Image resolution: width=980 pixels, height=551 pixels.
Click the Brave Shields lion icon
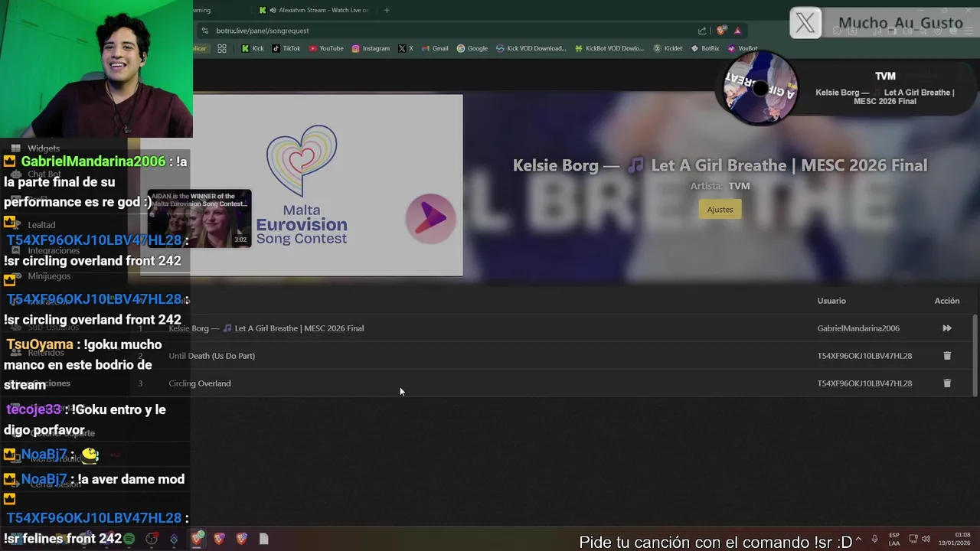(x=721, y=31)
